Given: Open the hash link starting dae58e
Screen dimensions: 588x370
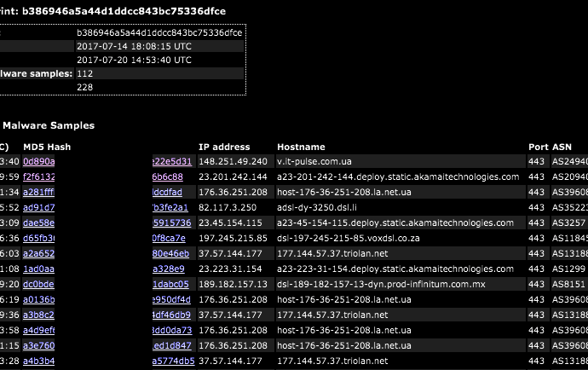Looking at the screenshot, I should coord(38,223).
